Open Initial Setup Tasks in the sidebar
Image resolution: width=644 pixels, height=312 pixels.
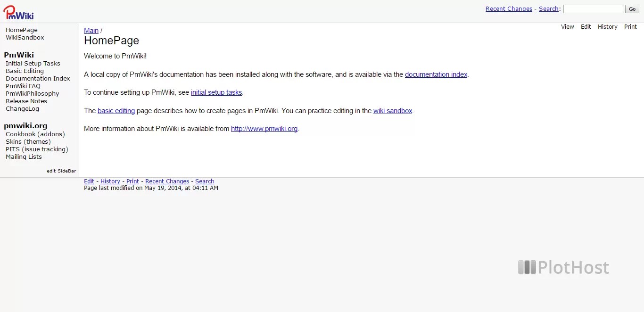33,64
